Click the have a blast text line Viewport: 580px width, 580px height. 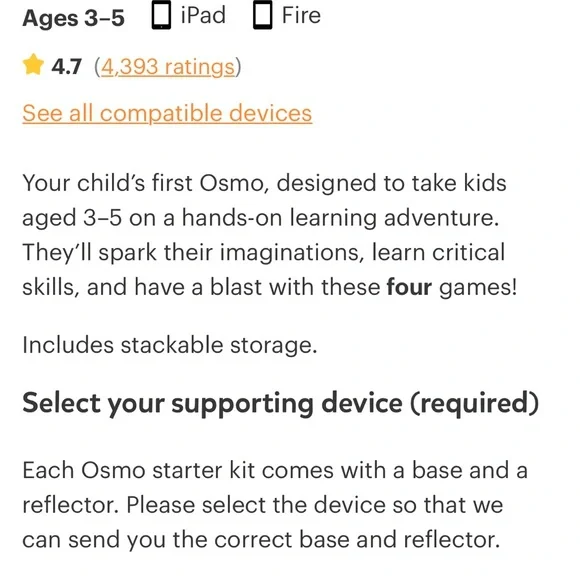[x=269, y=287]
